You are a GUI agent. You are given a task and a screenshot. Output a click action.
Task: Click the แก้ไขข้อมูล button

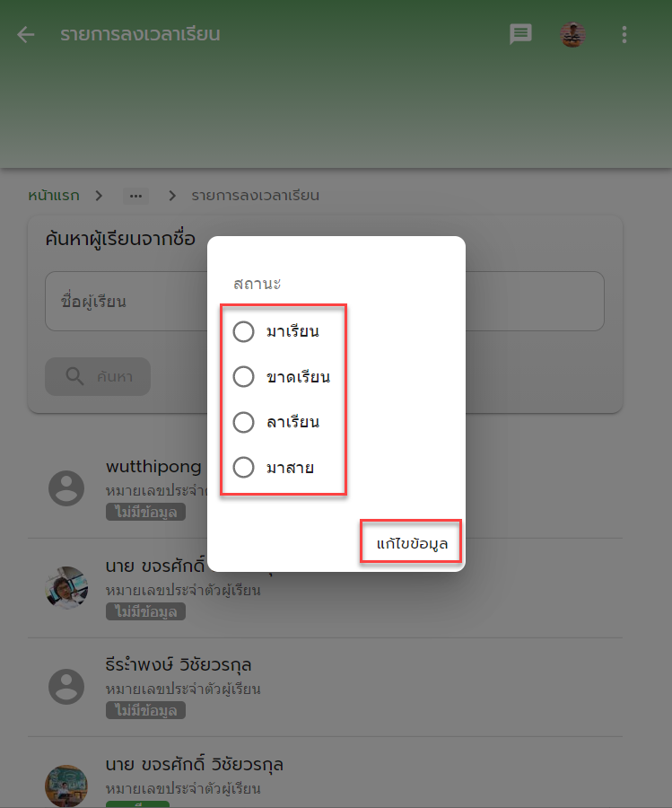point(412,543)
